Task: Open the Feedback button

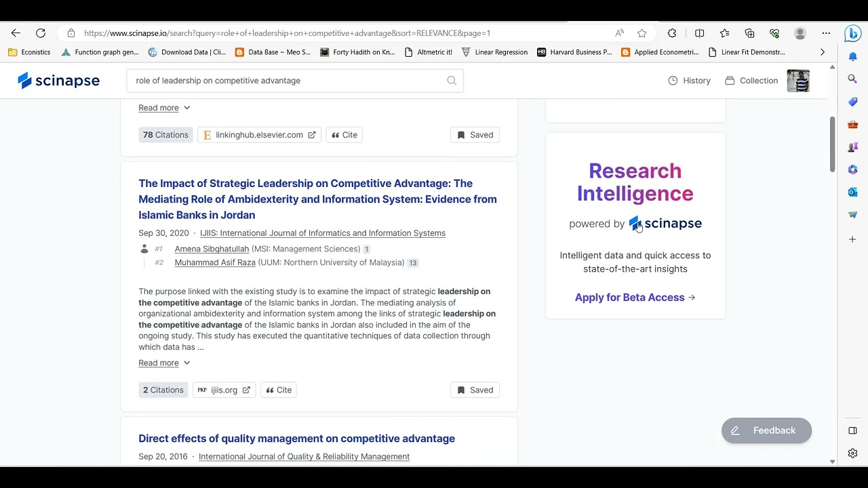Action: click(x=766, y=430)
